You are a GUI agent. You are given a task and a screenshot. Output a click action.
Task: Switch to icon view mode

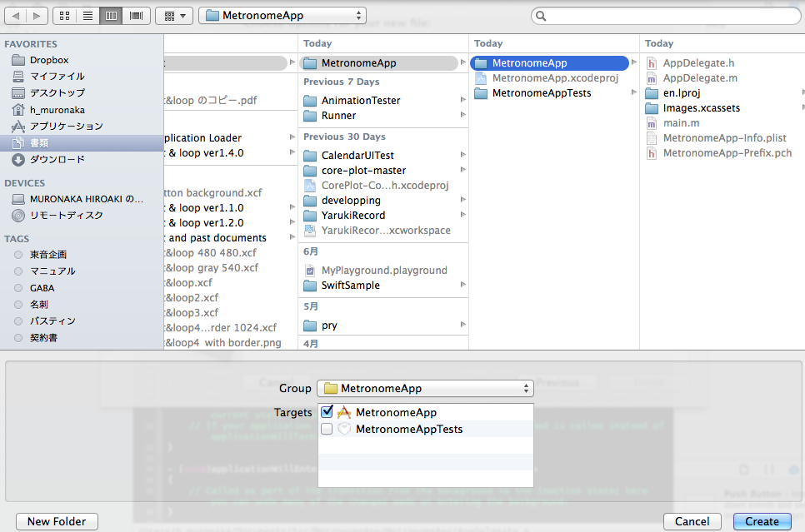[x=65, y=16]
